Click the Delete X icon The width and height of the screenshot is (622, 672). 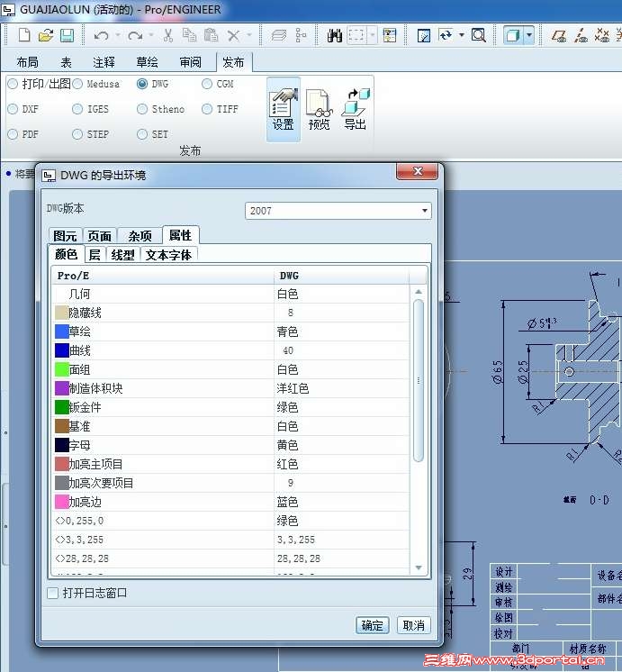[233, 35]
